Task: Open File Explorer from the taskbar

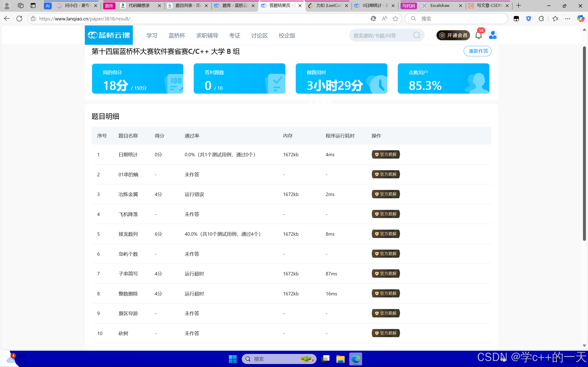Action: [x=340, y=359]
